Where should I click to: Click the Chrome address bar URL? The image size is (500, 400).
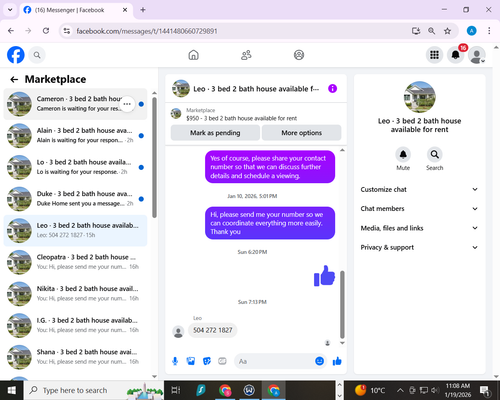pos(147,31)
